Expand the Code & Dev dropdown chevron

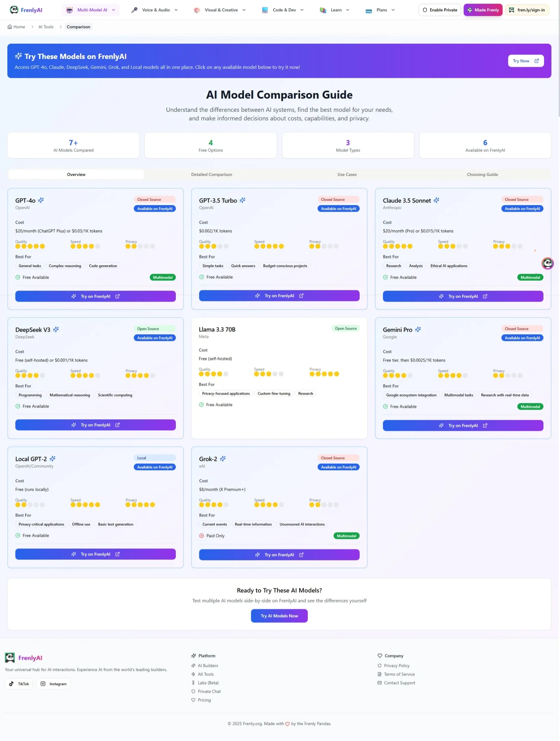click(302, 10)
